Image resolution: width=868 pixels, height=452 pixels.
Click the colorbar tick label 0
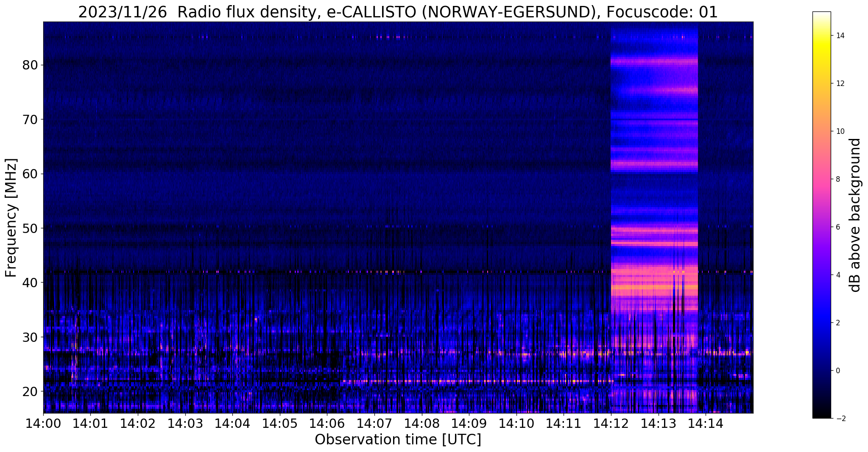[x=837, y=371]
